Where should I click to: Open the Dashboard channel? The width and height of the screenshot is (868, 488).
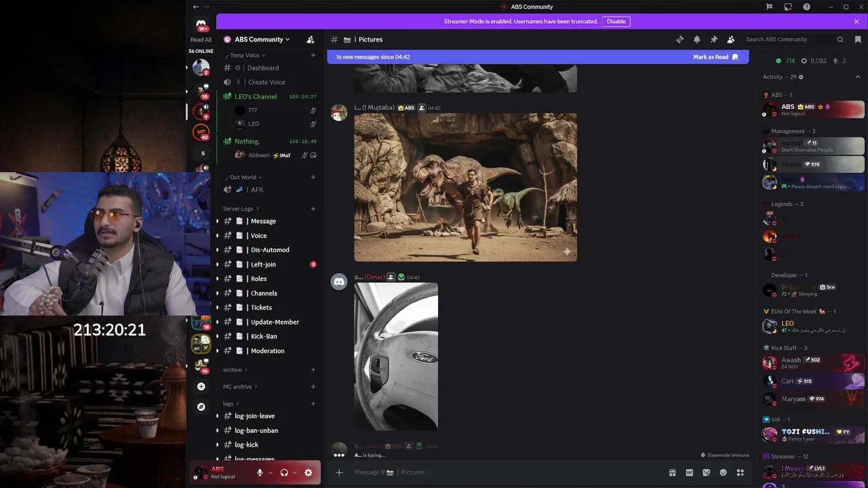[269, 68]
